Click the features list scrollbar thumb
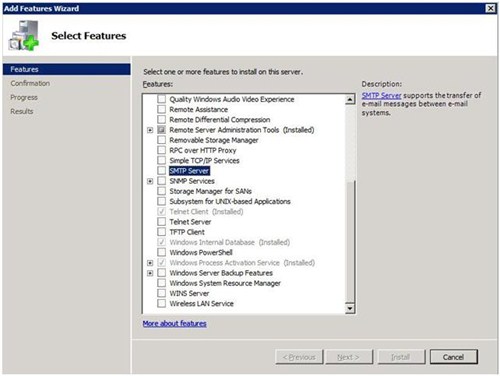Viewport: 500px width, 376px height. coord(350,242)
